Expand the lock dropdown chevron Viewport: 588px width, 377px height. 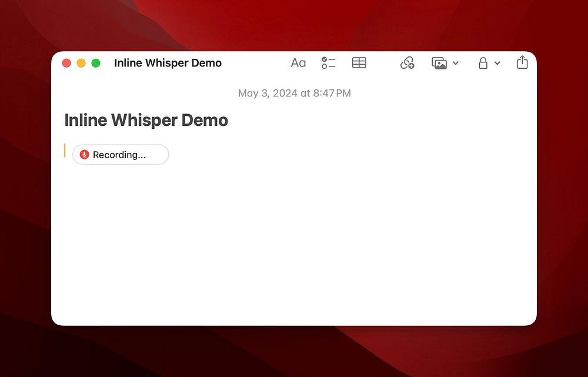click(x=497, y=63)
